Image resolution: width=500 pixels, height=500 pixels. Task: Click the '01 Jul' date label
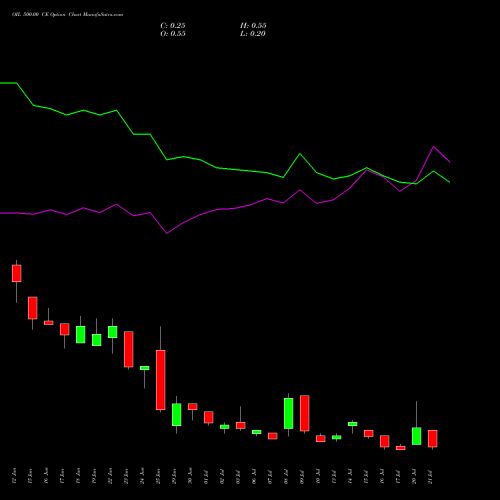pos(206,476)
